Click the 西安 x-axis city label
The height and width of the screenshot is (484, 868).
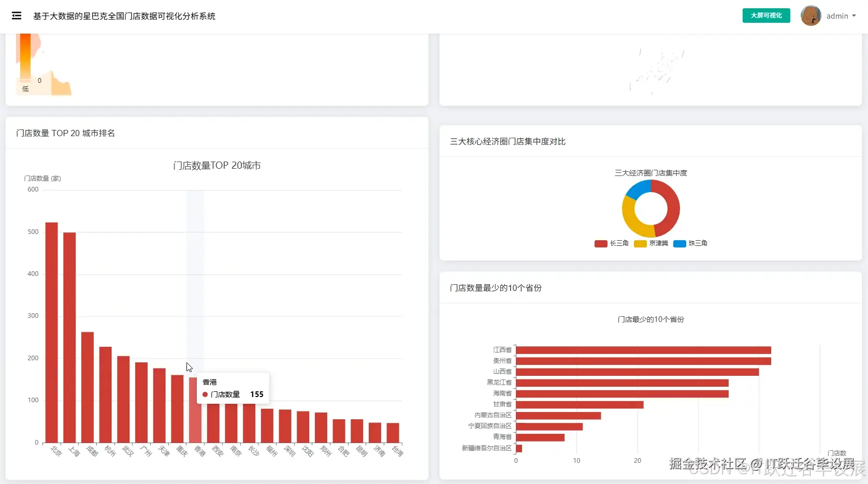pyautogui.click(x=218, y=451)
